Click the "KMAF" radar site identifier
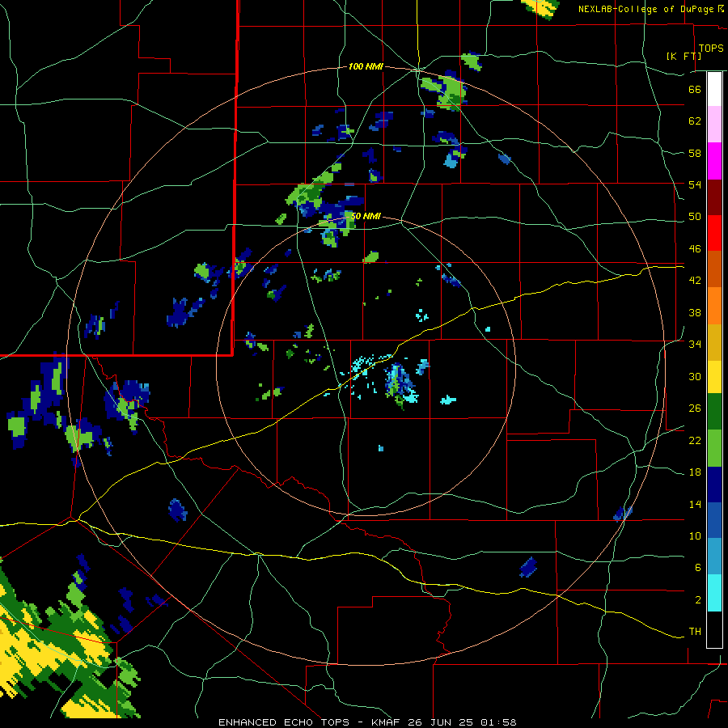The image size is (728, 728). pyautogui.click(x=385, y=722)
